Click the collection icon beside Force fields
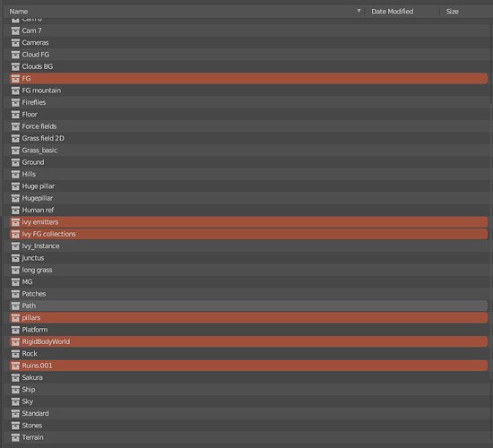Screen dimensions: 493x448 [x=15, y=126]
